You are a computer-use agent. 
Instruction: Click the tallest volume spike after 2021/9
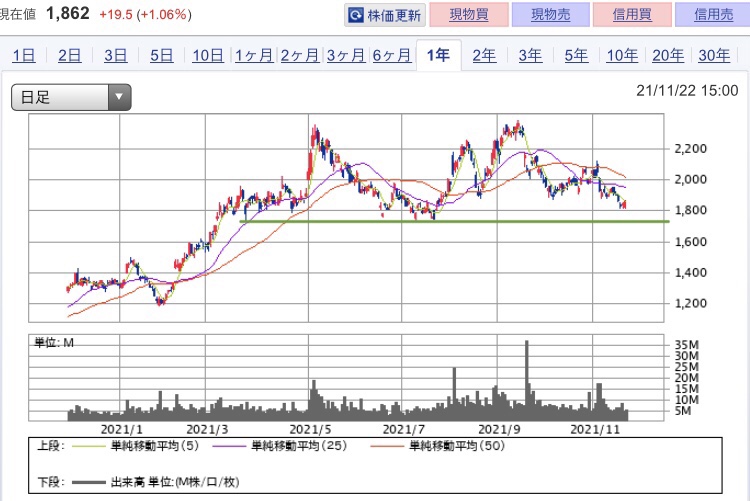tap(527, 380)
